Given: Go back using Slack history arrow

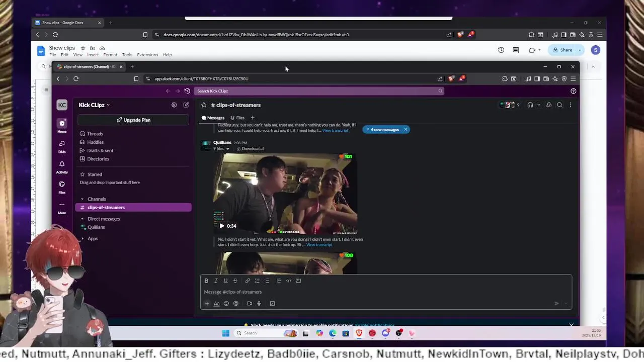Looking at the screenshot, I should pos(168,91).
